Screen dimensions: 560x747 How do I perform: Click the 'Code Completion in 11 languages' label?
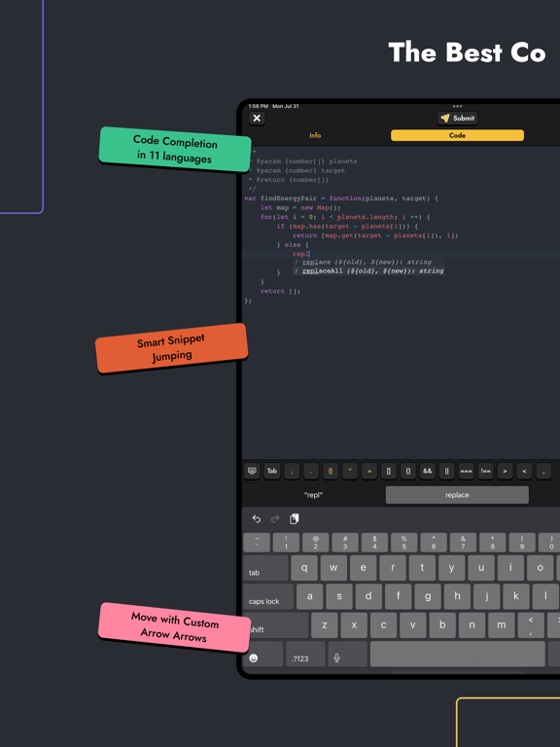coord(175,149)
